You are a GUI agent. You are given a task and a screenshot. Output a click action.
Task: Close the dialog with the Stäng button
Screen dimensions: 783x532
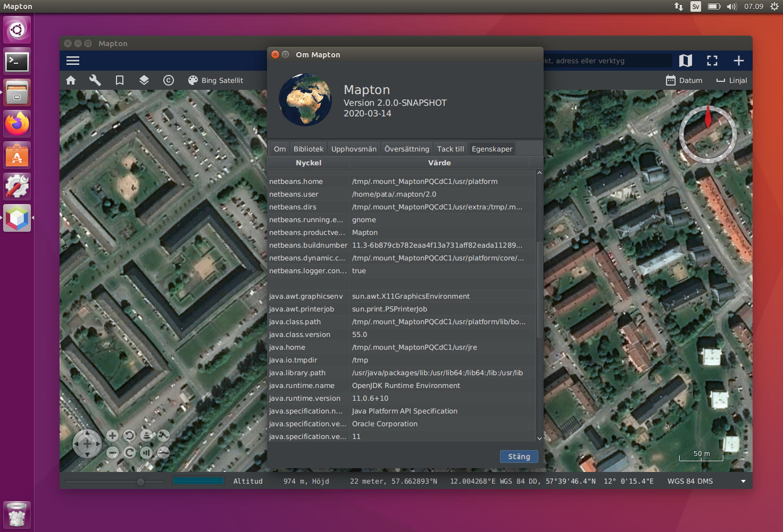pos(519,457)
